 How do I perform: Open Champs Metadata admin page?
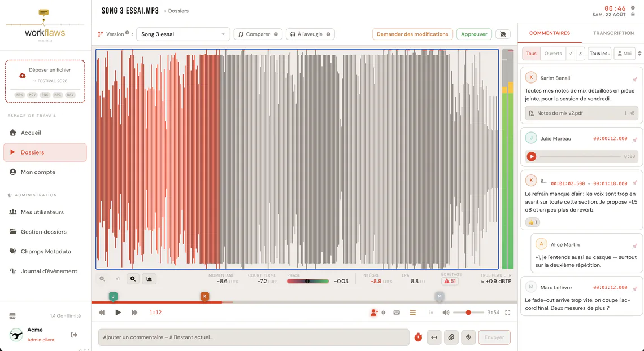point(45,252)
